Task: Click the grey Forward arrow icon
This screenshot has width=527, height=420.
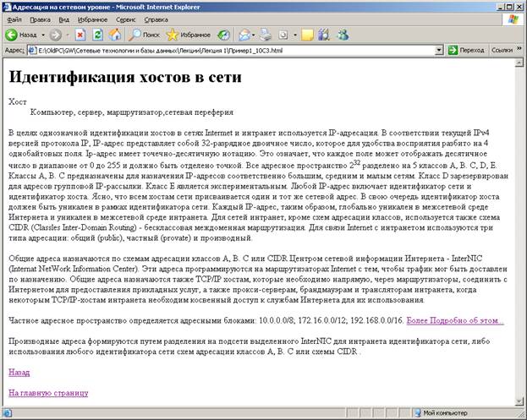Action: click(x=56, y=35)
